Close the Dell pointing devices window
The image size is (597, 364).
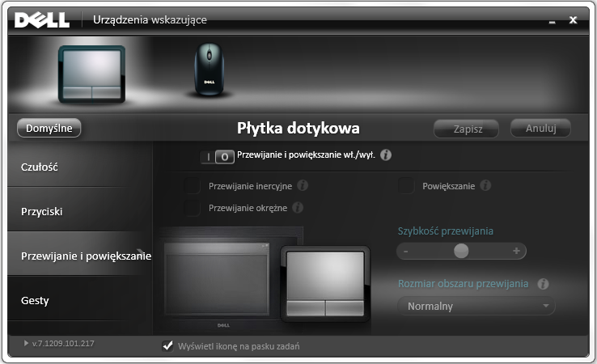coord(573,19)
